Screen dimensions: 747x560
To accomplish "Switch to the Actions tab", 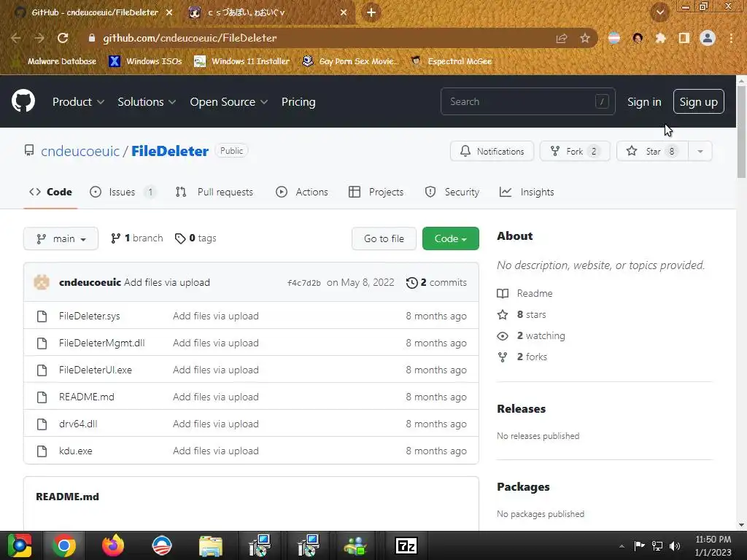I will point(302,192).
